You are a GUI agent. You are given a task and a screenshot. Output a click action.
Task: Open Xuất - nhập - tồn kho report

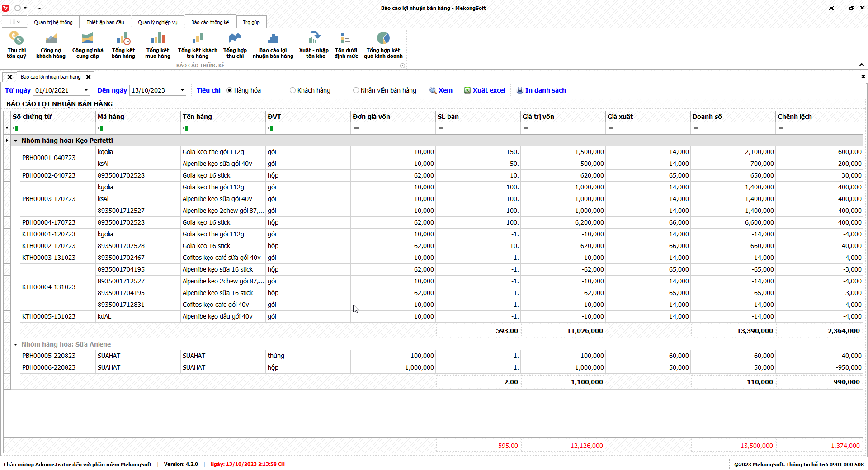click(314, 45)
